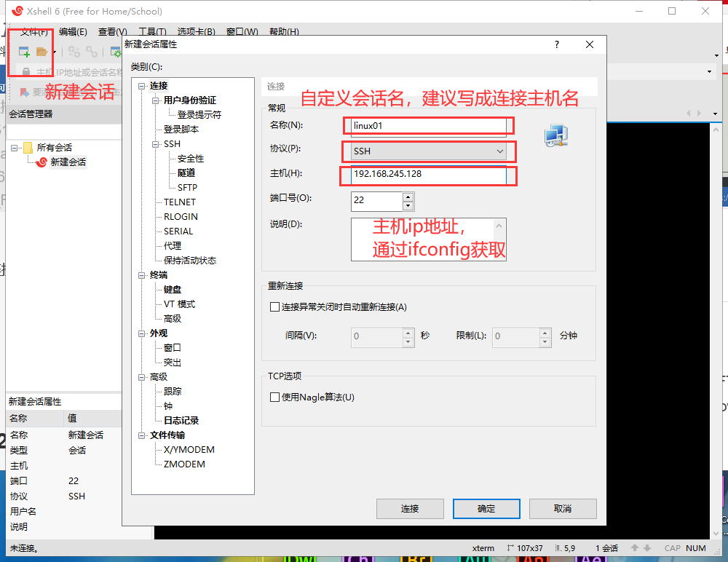Image resolution: width=728 pixels, height=562 pixels.
Task: Click the reconnect icon in toolbar
Action: click(x=74, y=52)
